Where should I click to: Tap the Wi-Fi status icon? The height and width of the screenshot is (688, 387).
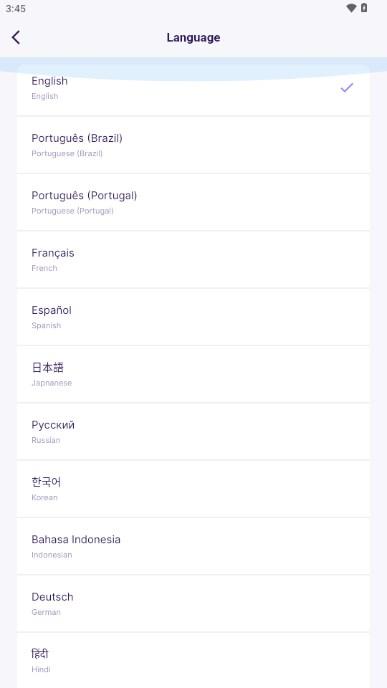351,8
